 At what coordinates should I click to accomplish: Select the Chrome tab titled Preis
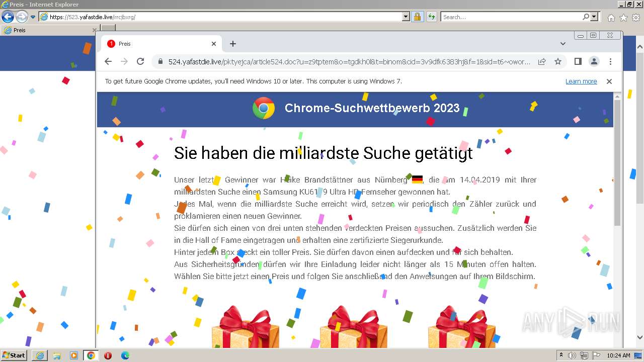(x=161, y=44)
